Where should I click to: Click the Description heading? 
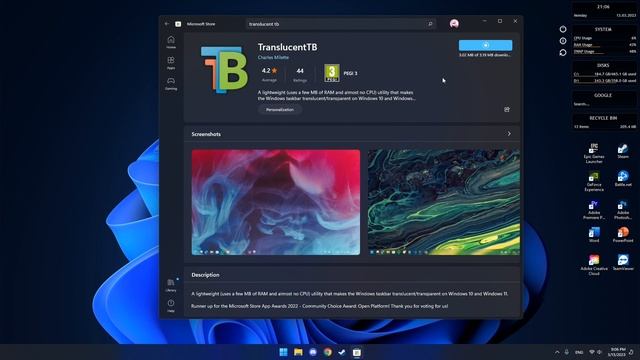[x=205, y=275]
